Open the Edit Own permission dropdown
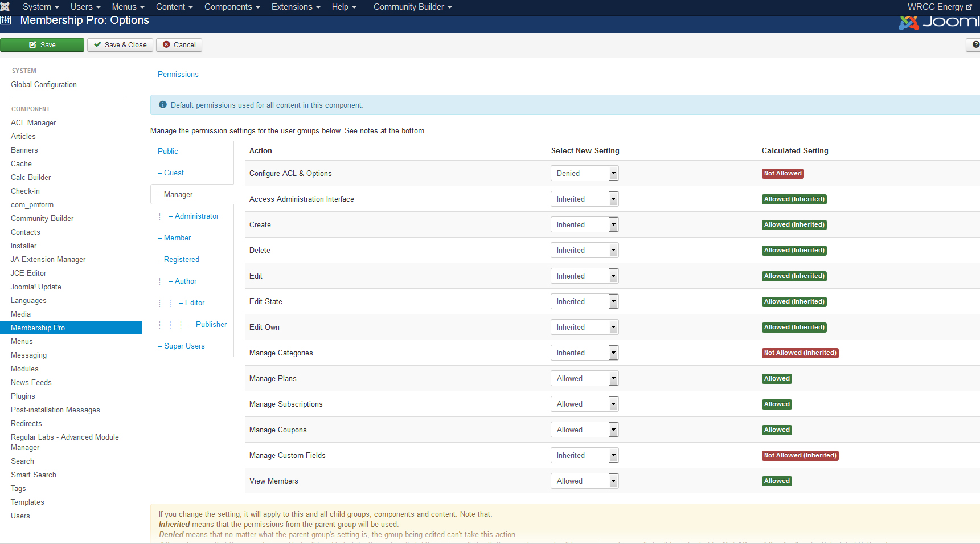Image resolution: width=980 pixels, height=544 pixels. pyautogui.click(x=584, y=327)
